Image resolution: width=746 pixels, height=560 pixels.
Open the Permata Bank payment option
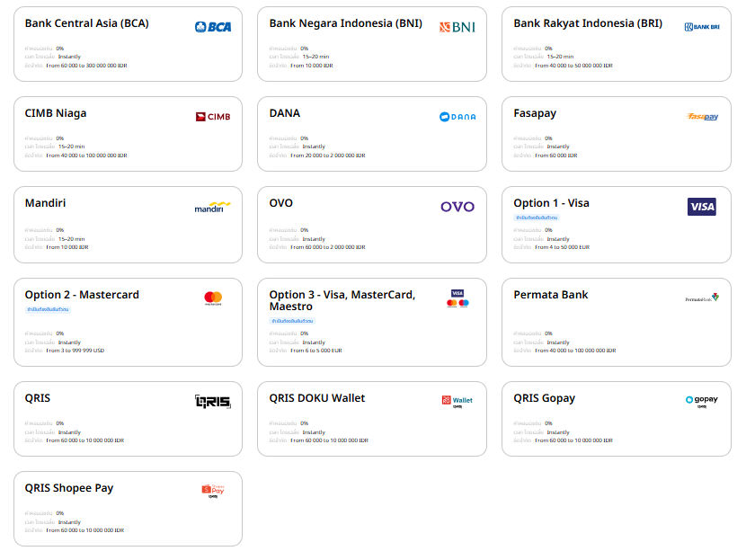[616, 322]
